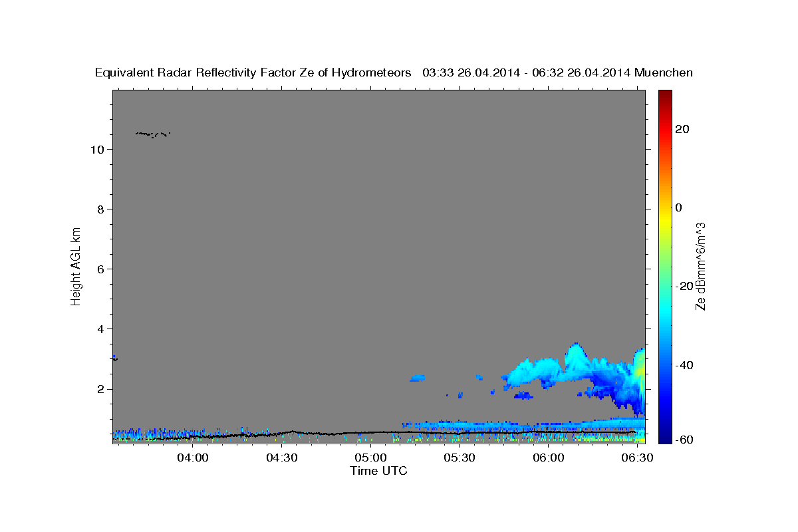
Task: Click the colorbar label '-20'
Action: tap(684, 286)
